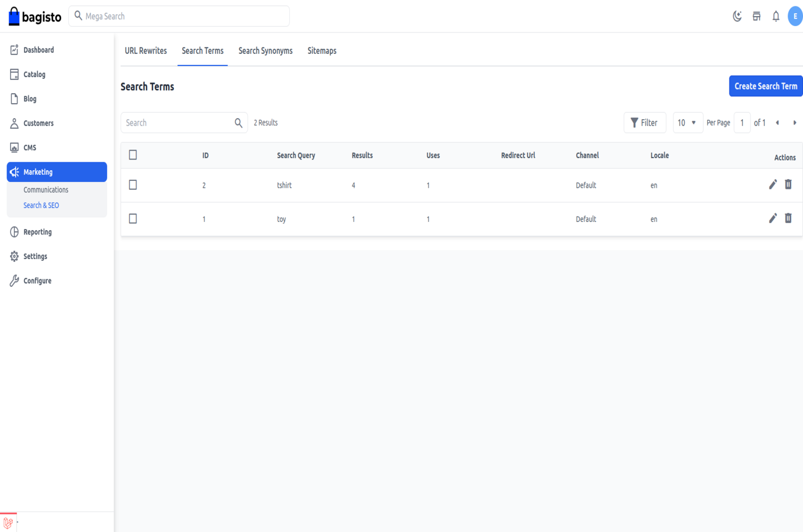Edit the tshirt search term
This screenshot has width=803, height=532.
[773, 185]
